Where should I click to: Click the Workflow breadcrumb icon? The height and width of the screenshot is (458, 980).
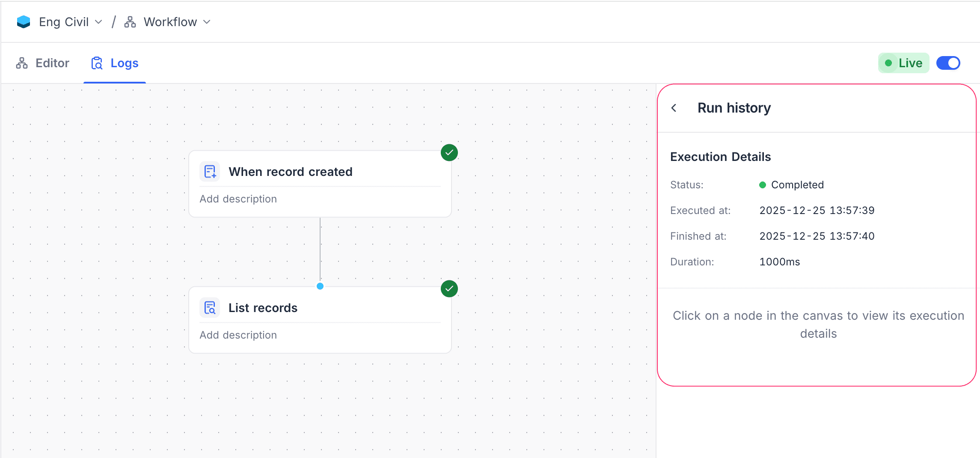tap(130, 21)
